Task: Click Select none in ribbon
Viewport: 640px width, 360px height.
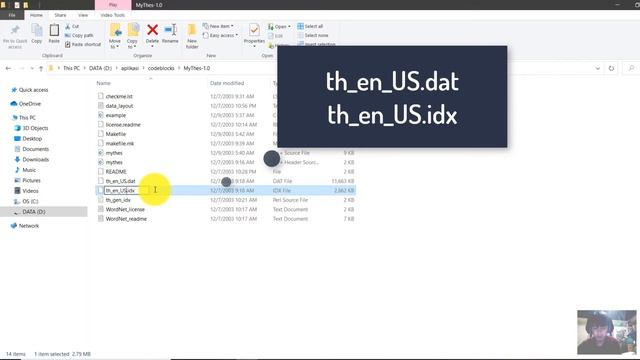Action: point(313,36)
